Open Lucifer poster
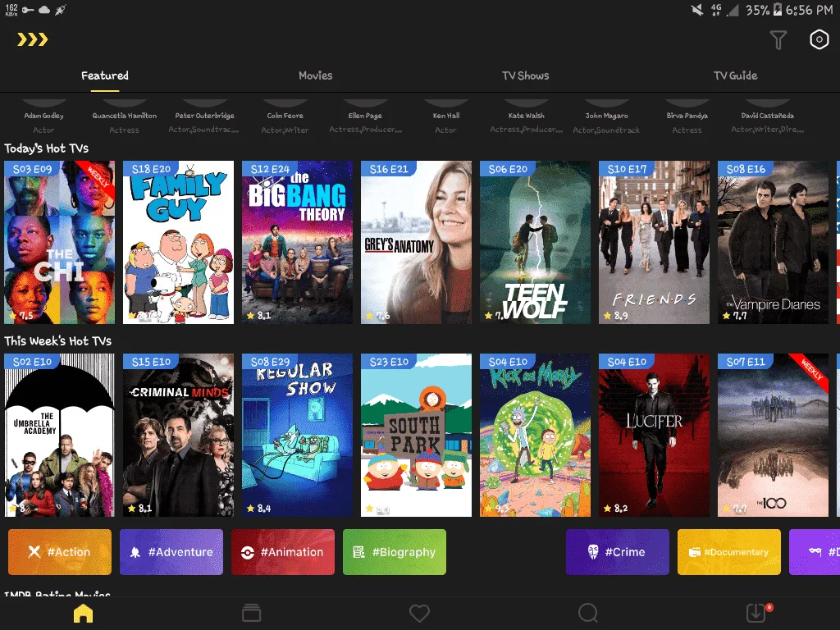The height and width of the screenshot is (630, 840). 654,435
